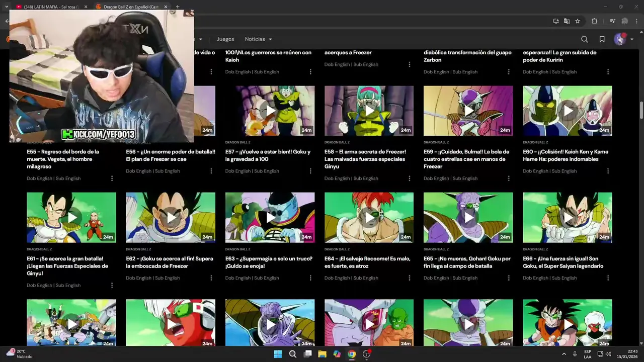Select the E60 episode thumbnail
This screenshot has width=644, height=362.
click(x=567, y=111)
